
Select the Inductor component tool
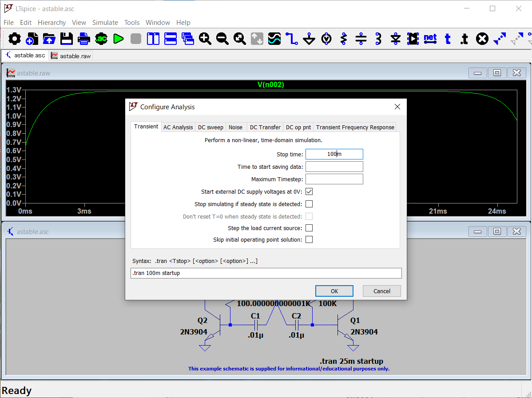click(x=378, y=39)
